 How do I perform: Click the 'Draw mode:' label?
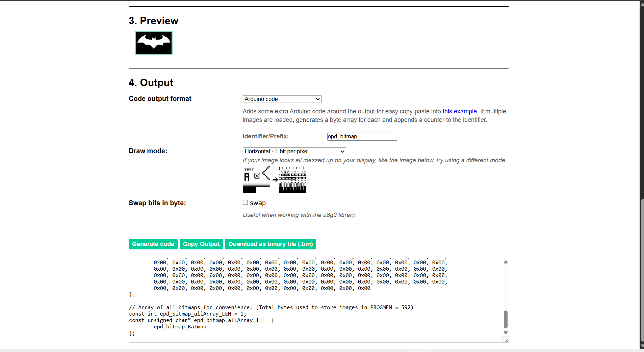pyautogui.click(x=148, y=151)
